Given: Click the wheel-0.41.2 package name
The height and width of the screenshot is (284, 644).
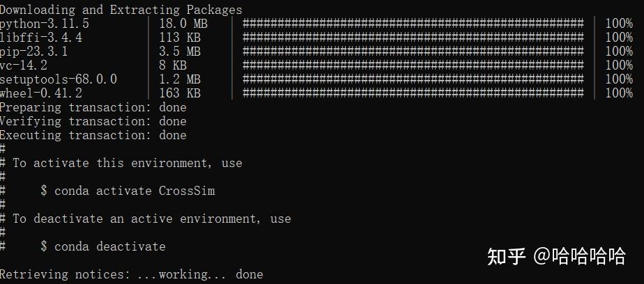Looking at the screenshot, I should 41,93.
